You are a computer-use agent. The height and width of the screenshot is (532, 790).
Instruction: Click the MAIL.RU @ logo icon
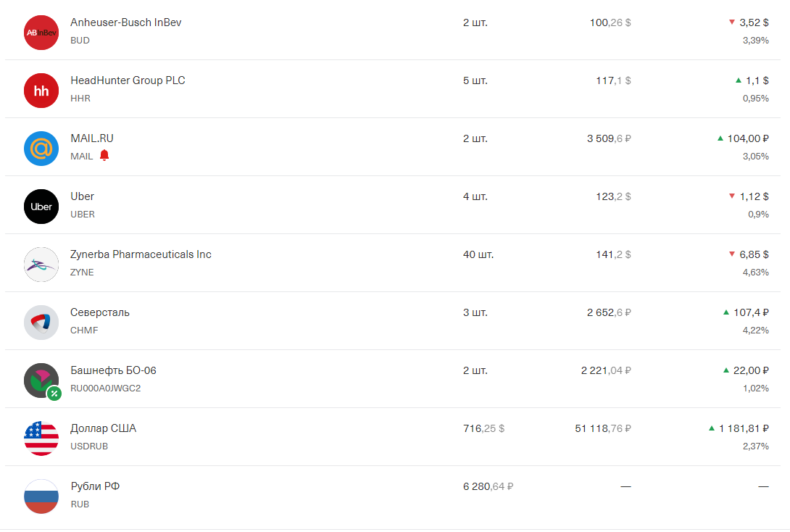tap(41, 149)
